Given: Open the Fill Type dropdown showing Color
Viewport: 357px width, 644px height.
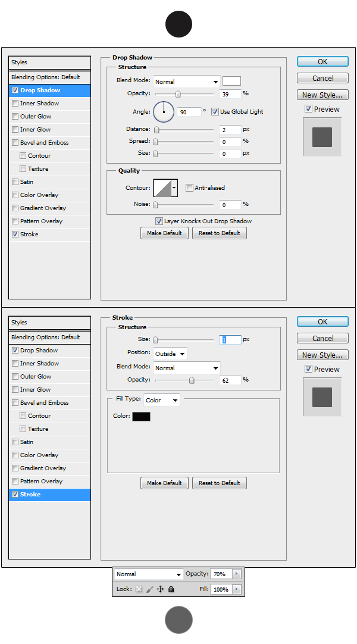Looking at the screenshot, I should (x=161, y=400).
